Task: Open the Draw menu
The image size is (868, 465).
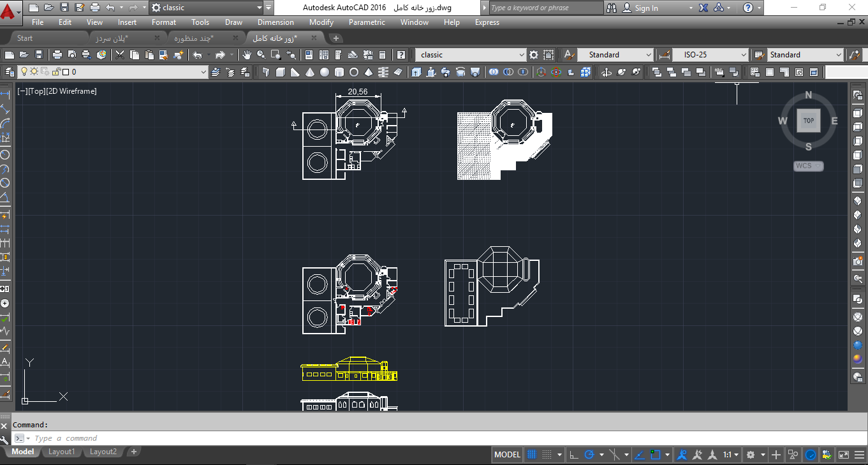Action: pos(233,22)
